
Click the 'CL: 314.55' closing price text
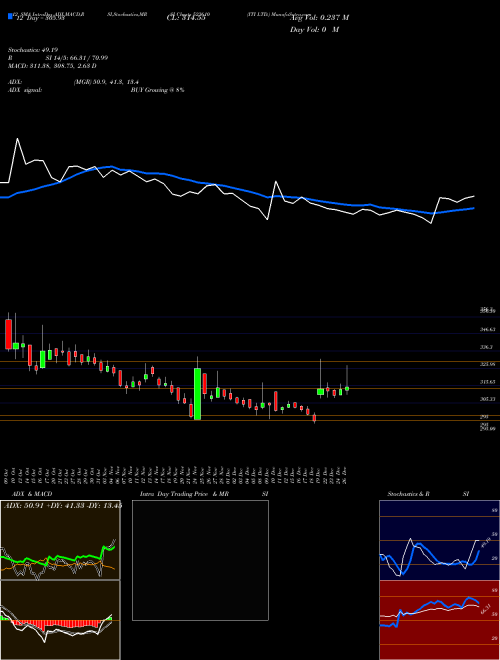click(x=186, y=18)
